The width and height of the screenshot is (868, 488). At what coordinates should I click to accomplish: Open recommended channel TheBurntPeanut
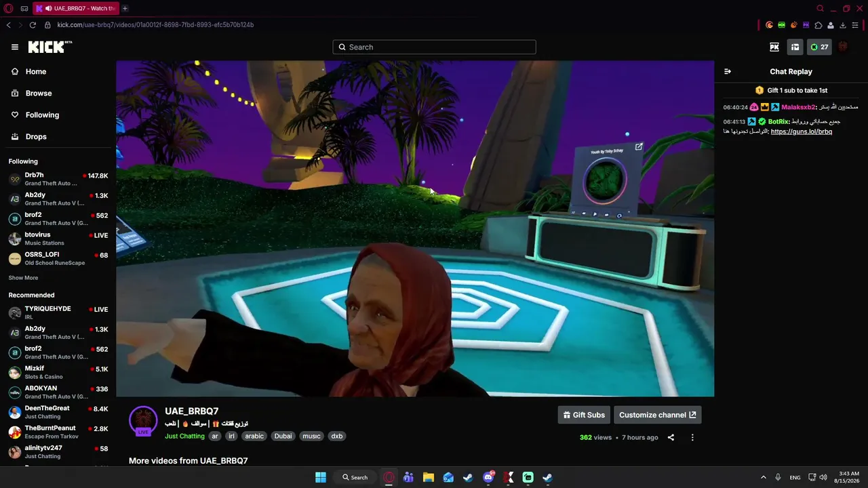coord(58,432)
